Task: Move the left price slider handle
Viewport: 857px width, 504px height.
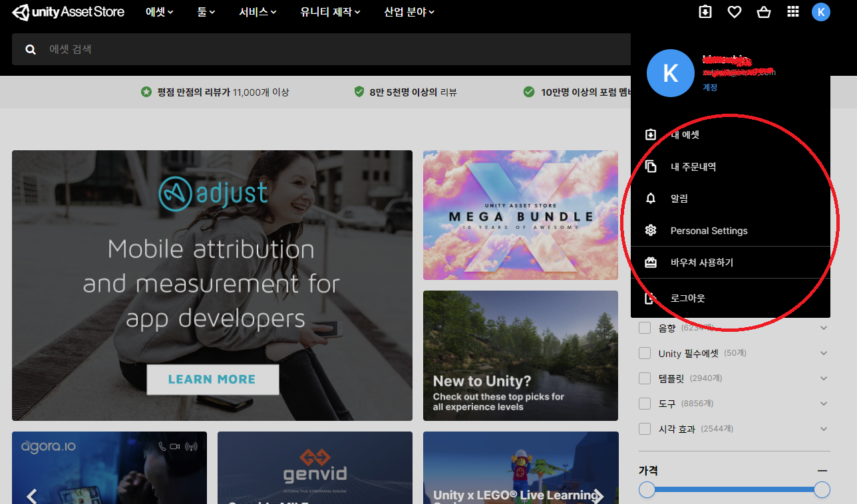Action: click(x=647, y=490)
